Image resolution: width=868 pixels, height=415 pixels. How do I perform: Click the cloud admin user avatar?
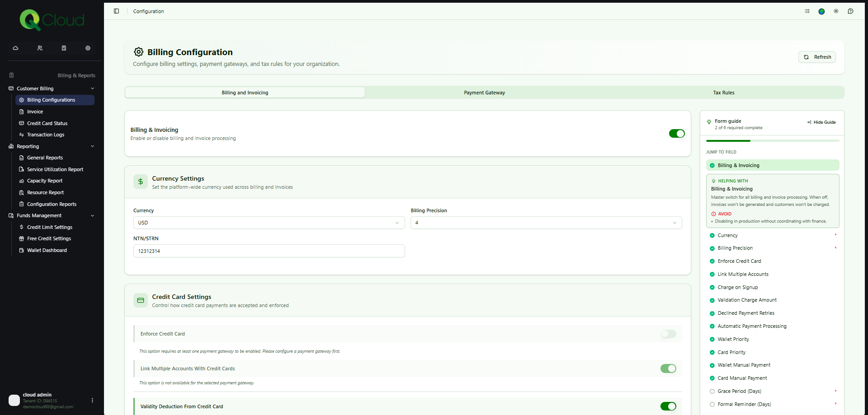pyautogui.click(x=14, y=401)
